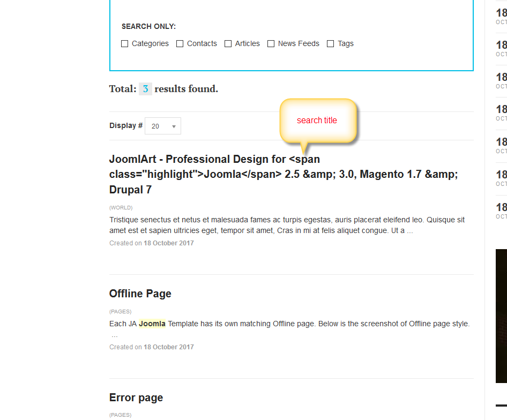This screenshot has width=507, height=420.
Task: Click the dark thumbnail image in right sidebar
Action: pos(501,316)
